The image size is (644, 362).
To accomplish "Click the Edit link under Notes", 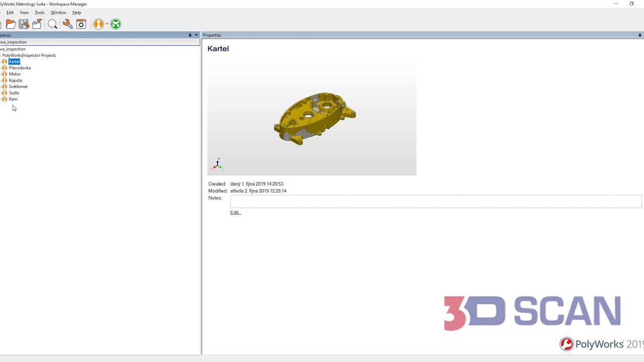I will [235, 212].
